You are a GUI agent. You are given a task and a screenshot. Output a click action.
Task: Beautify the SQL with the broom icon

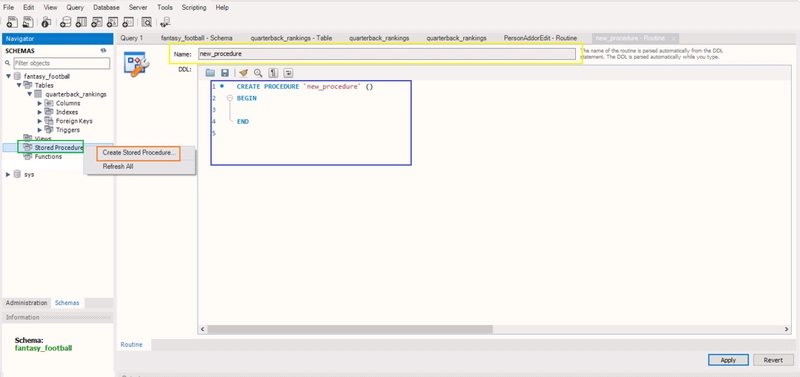pyautogui.click(x=243, y=73)
